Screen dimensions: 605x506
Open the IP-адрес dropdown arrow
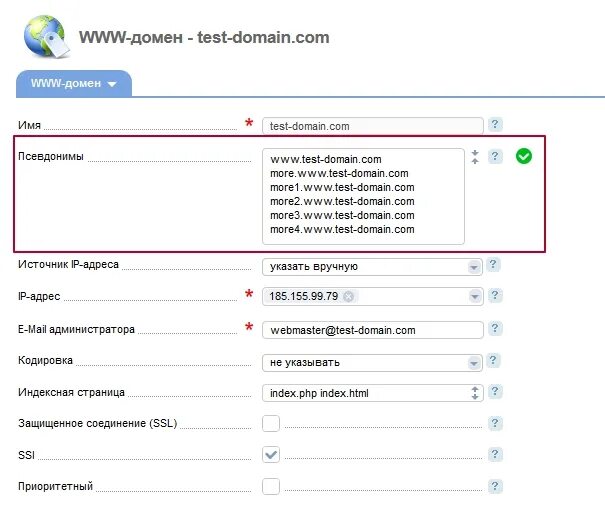click(x=475, y=296)
